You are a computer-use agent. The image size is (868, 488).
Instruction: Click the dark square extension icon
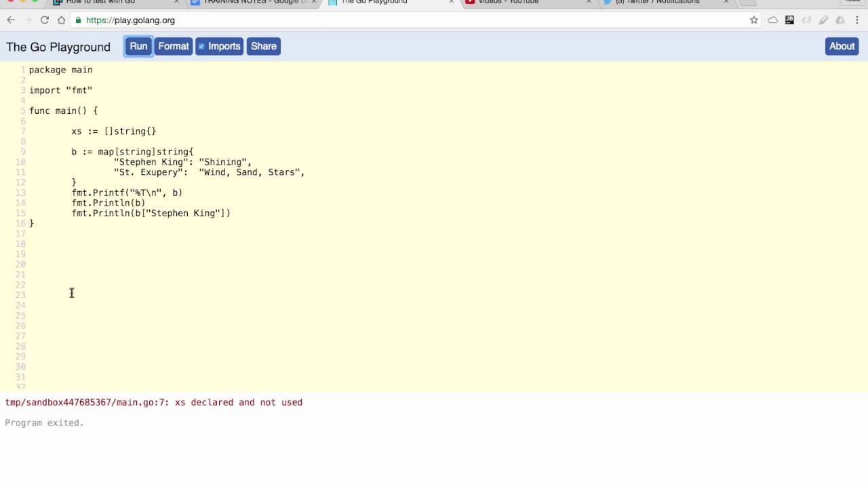(789, 20)
